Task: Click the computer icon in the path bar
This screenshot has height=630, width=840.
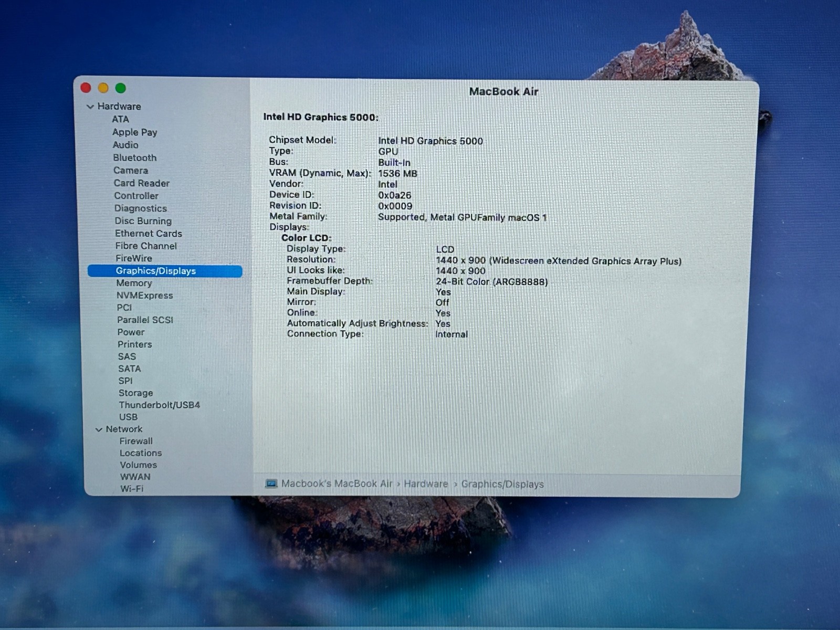Action: click(271, 484)
